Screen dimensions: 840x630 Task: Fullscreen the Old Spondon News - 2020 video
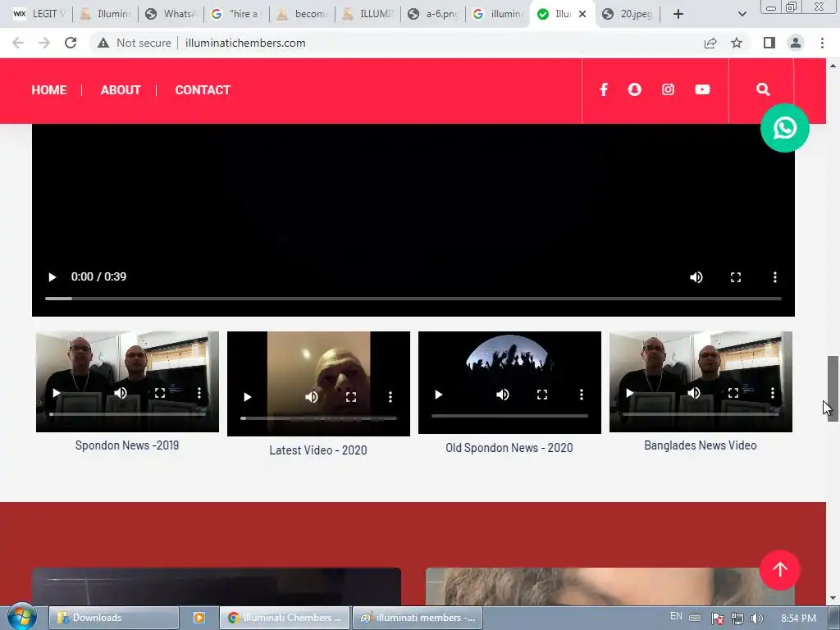coord(542,395)
